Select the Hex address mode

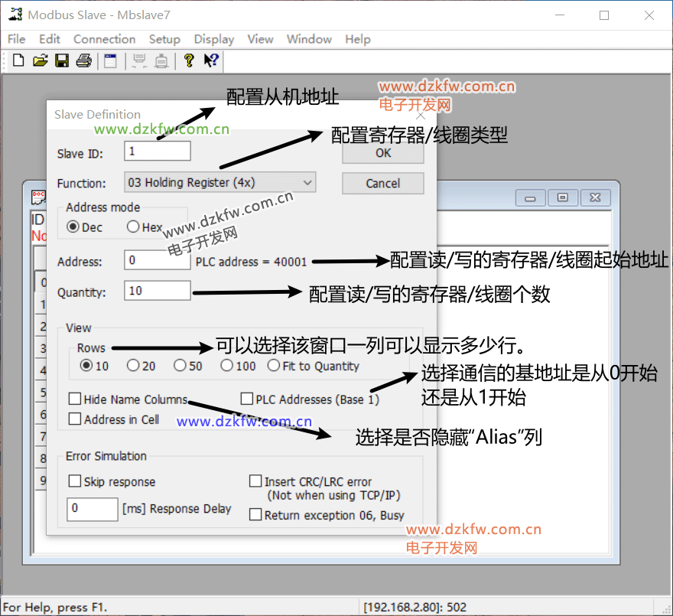(134, 227)
